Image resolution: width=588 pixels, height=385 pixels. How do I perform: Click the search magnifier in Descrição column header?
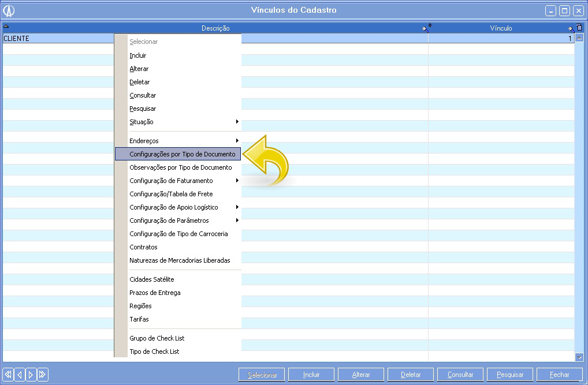(425, 28)
